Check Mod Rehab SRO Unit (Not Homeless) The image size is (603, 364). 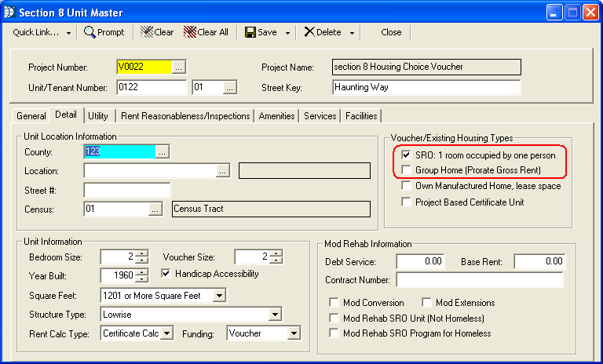(x=334, y=318)
